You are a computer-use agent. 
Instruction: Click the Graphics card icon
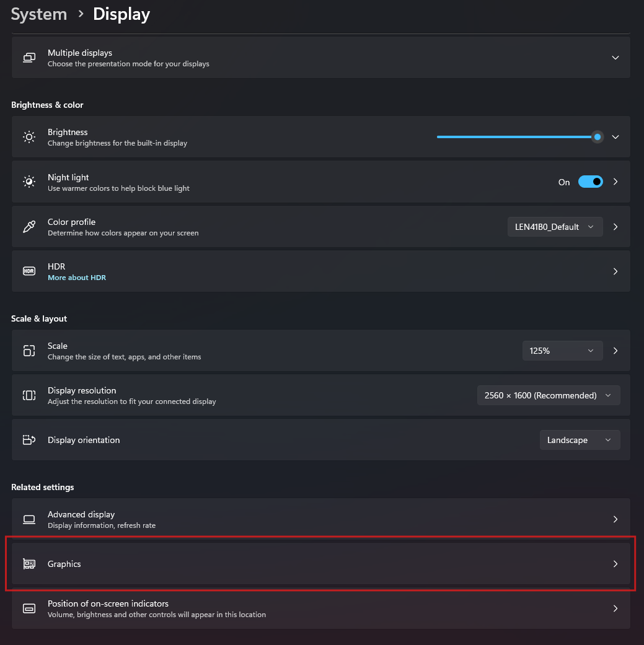[x=29, y=564]
